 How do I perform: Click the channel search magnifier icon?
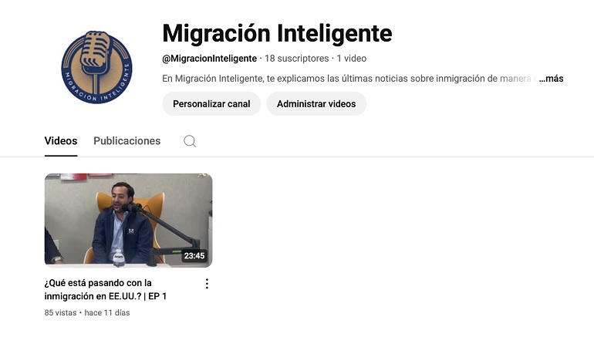190,141
